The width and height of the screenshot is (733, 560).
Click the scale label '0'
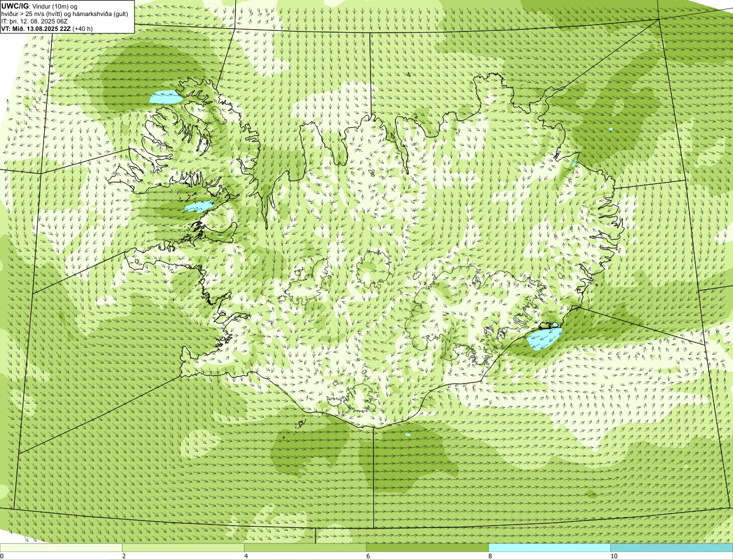click(2, 556)
